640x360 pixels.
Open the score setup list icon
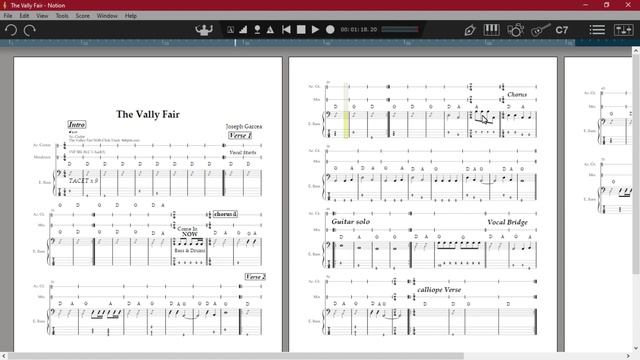(597, 30)
